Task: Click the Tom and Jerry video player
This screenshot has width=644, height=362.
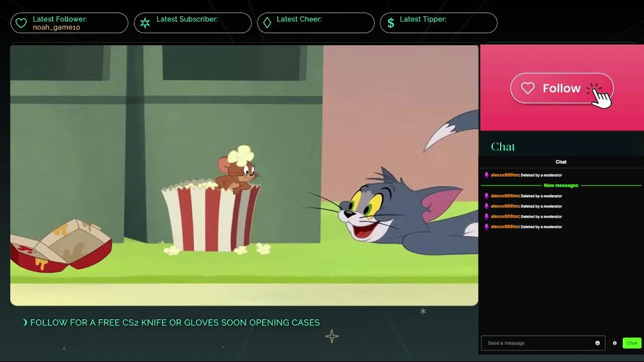Action: point(244,175)
